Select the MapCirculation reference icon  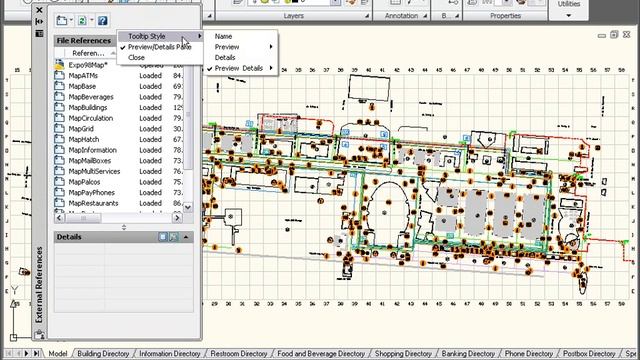click(x=60, y=118)
